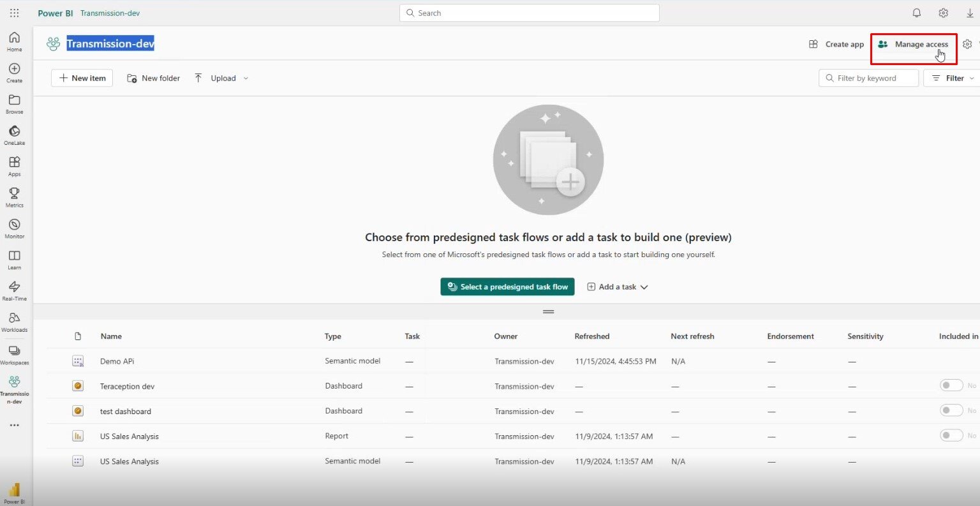Click Manage access button
980x506 pixels.
pyautogui.click(x=914, y=44)
